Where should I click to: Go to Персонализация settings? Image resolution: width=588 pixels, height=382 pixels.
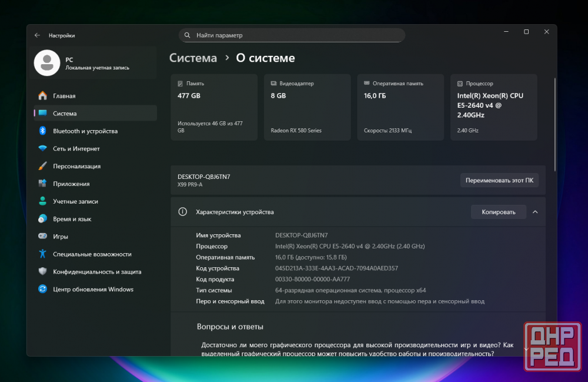tap(95, 166)
